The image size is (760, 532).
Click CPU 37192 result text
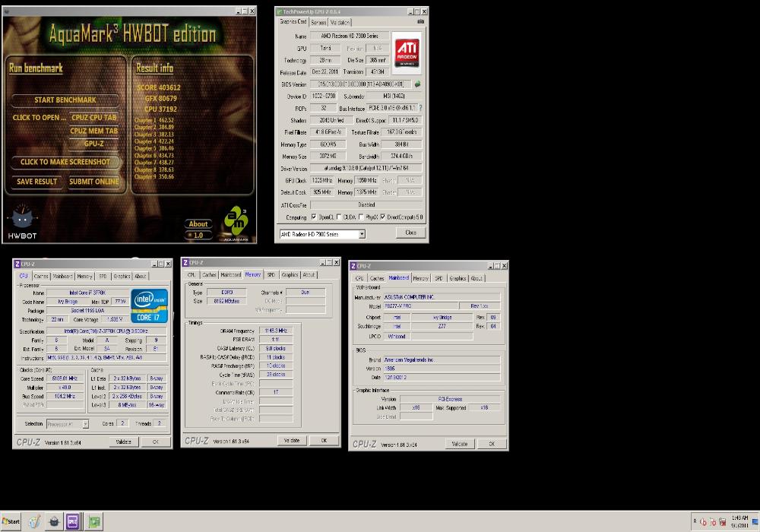point(161,109)
